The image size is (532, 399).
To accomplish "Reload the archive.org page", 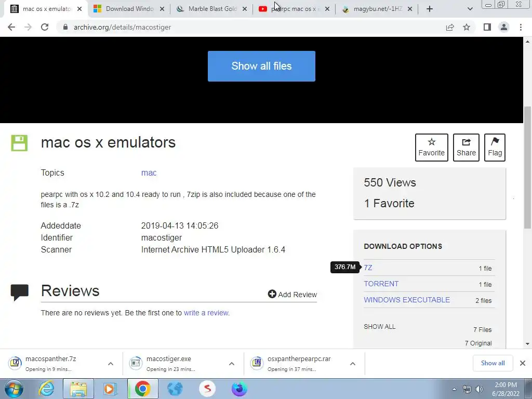I will [45, 27].
